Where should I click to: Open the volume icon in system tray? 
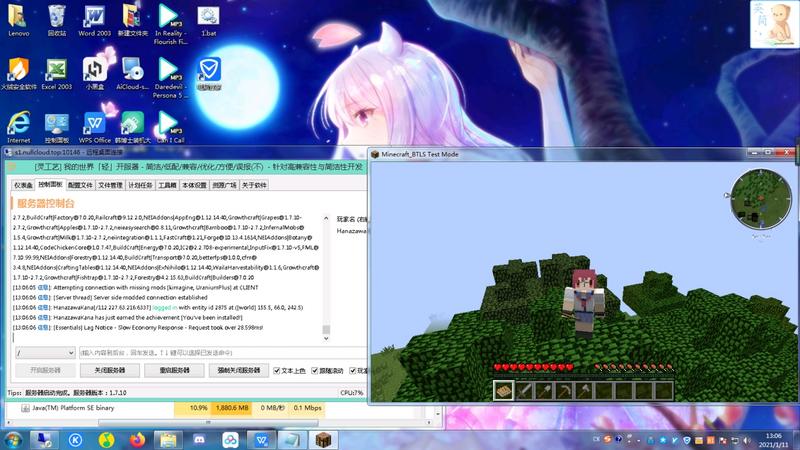[x=747, y=440]
